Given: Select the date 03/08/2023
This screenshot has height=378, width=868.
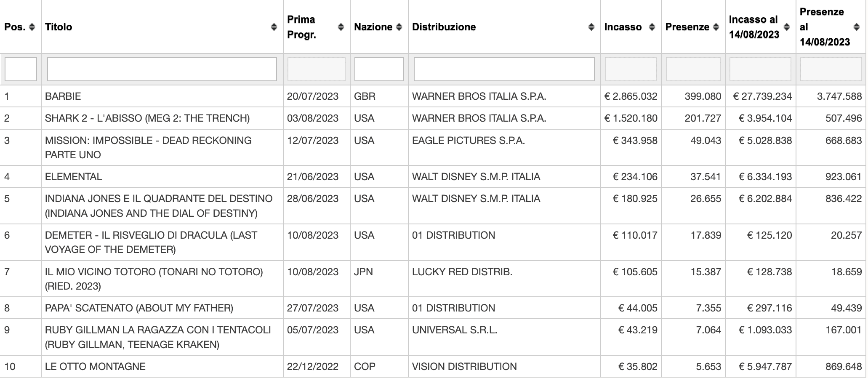Looking at the screenshot, I should click(x=313, y=118).
